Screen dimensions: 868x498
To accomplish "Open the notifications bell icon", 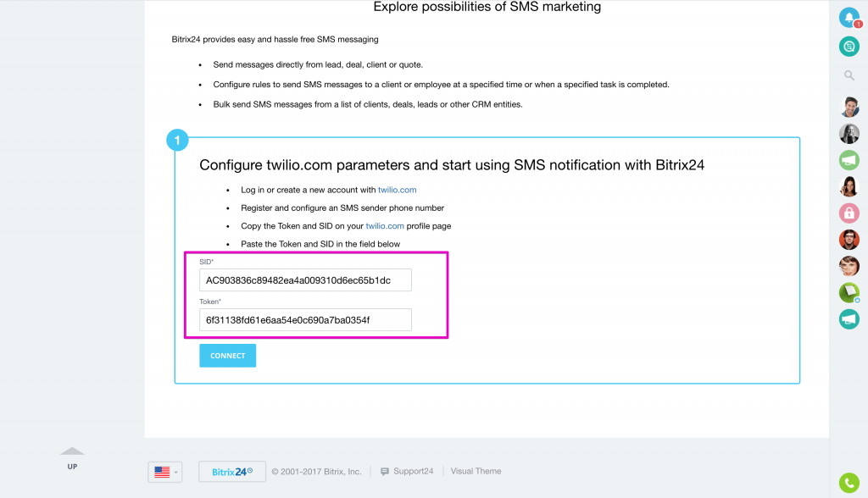I will tap(849, 18).
